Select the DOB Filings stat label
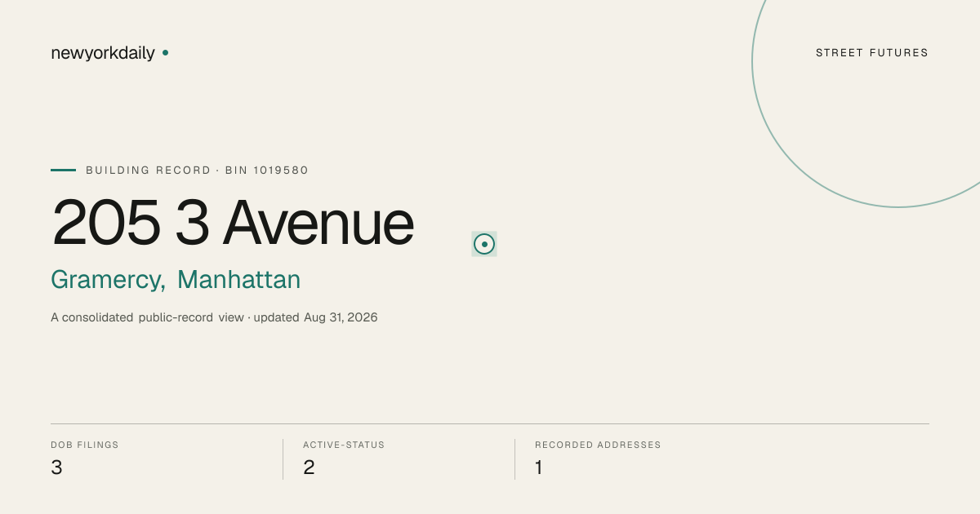Screen dimensions: 980x514 [85, 445]
